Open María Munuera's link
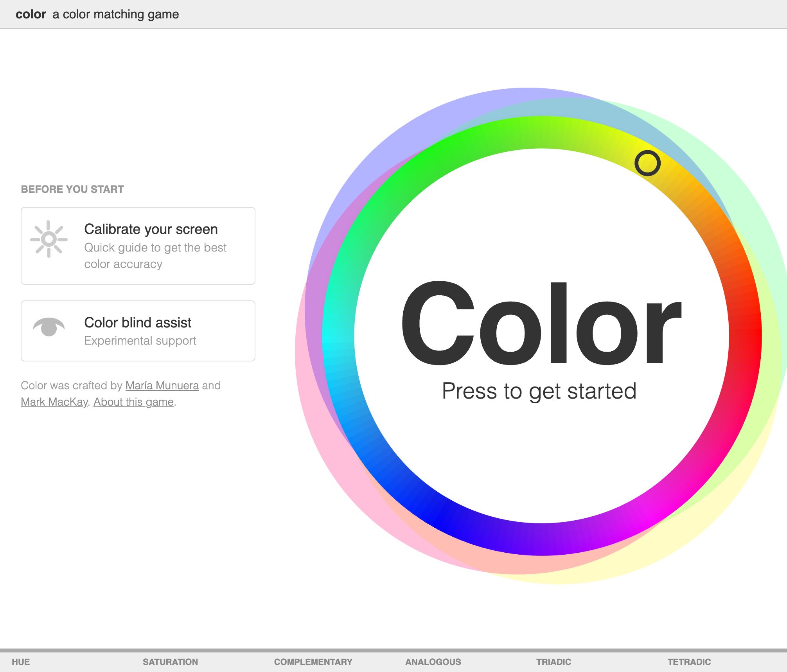 (x=162, y=385)
